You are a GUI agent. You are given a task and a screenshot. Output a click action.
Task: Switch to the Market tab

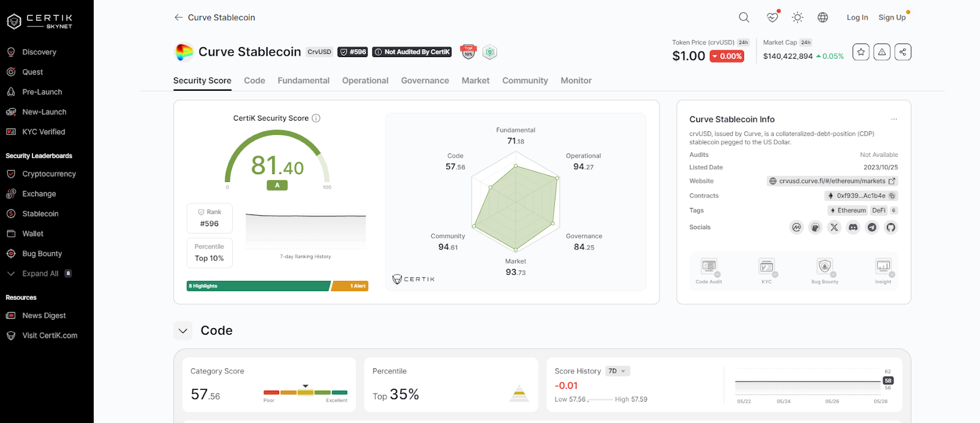point(475,80)
